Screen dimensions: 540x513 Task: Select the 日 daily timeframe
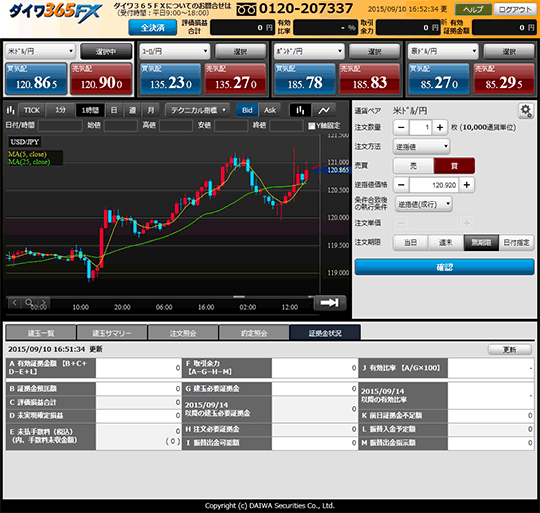point(114,110)
